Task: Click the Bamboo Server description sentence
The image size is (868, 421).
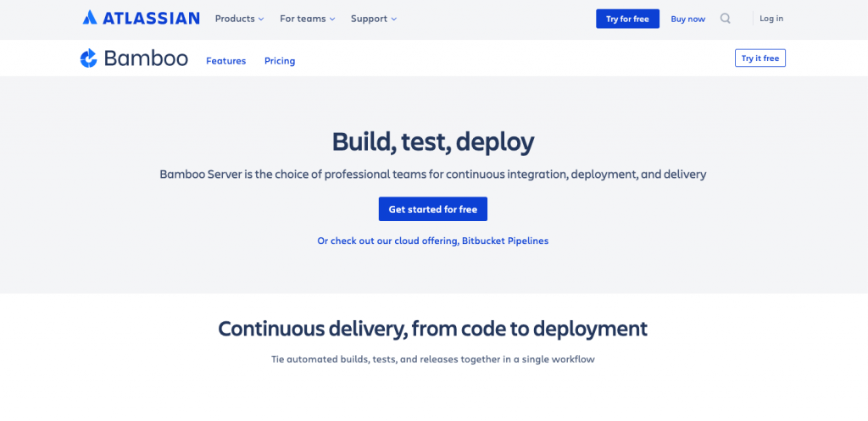Action: click(433, 174)
